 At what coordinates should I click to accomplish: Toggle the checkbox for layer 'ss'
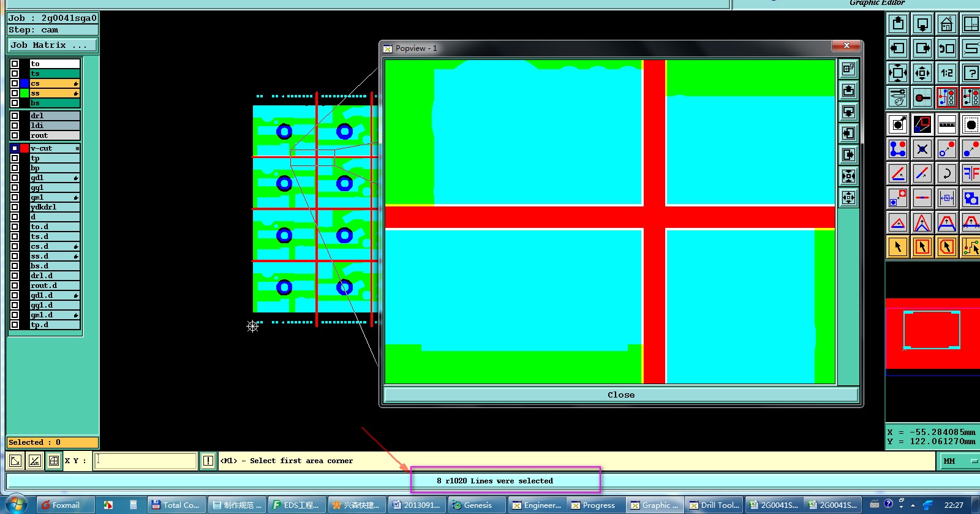click(x=15, y=93)
